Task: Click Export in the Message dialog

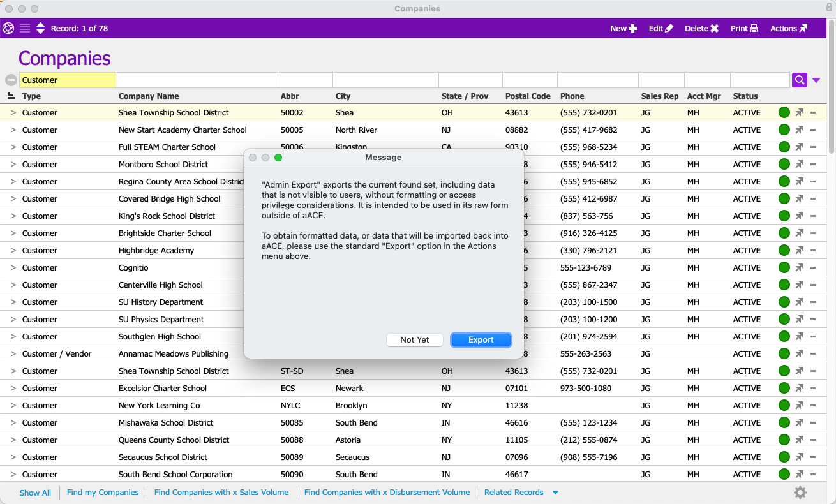Action: 481,340
